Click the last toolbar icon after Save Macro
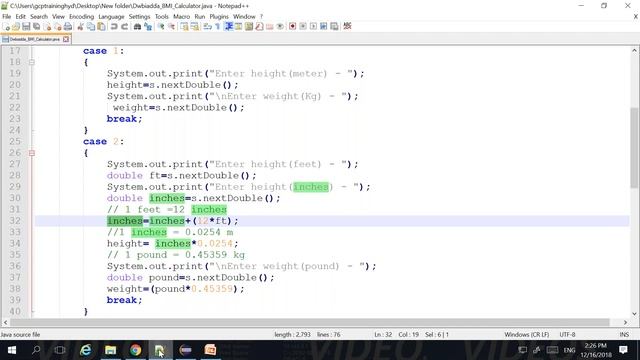This screenshot has width=640, height=360. pyautogui.click(x=347, y=27)
